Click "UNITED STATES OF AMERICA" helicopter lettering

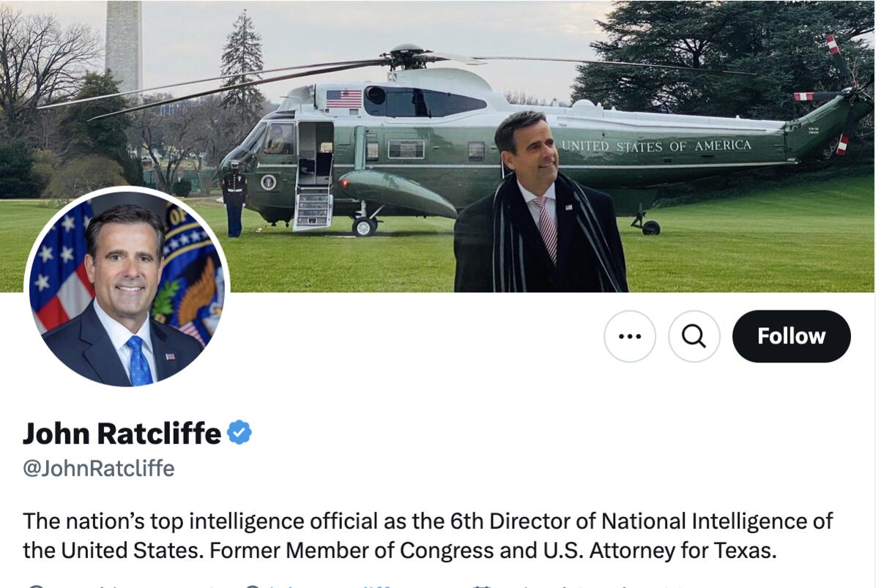click(656, 146)
